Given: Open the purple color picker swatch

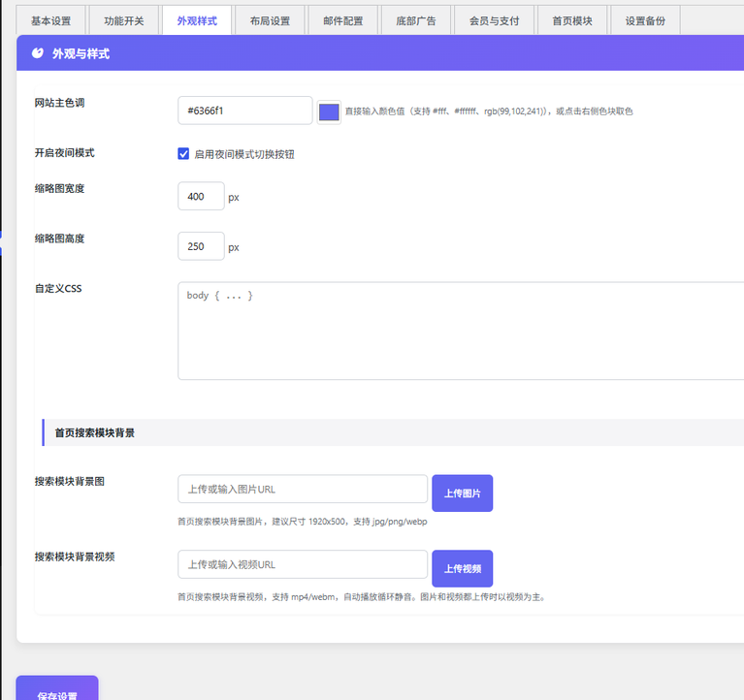Looking at the screenshot, I should coord(329,112).
